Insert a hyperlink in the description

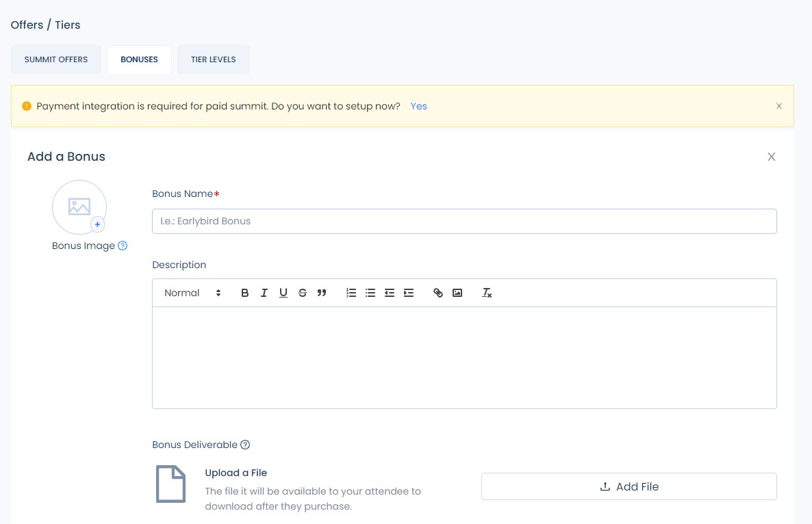[438, 293]
